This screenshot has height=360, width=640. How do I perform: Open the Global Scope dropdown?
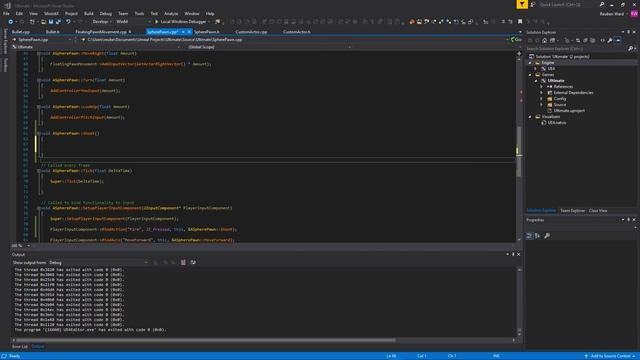pos(269,47)
